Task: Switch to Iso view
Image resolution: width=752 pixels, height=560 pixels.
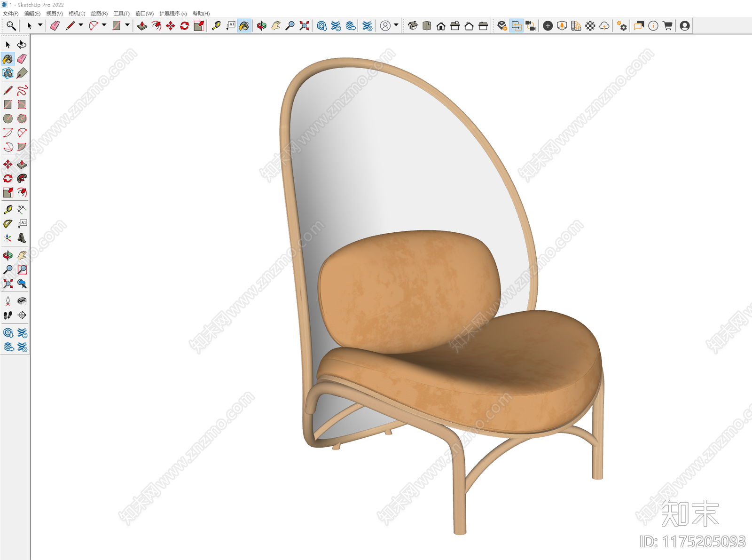Action: point(413,26)
